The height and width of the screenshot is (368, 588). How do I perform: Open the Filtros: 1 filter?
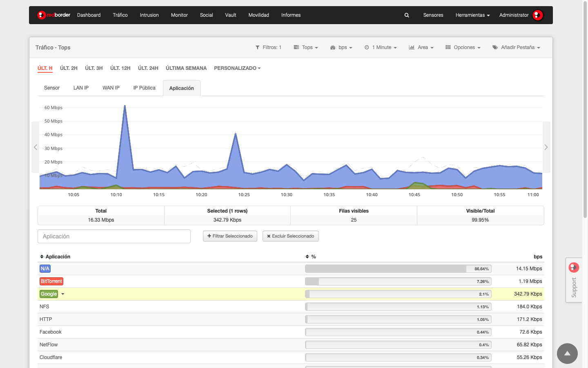268,47
